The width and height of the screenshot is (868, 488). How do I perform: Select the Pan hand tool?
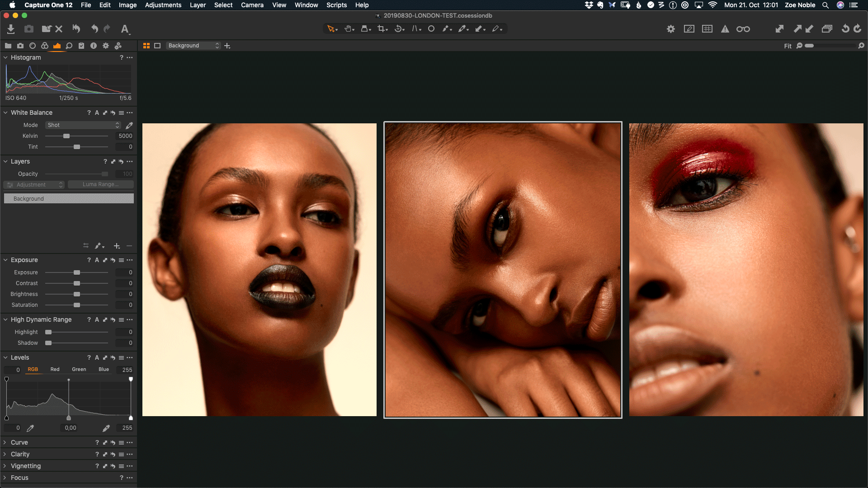pos(348,29)
